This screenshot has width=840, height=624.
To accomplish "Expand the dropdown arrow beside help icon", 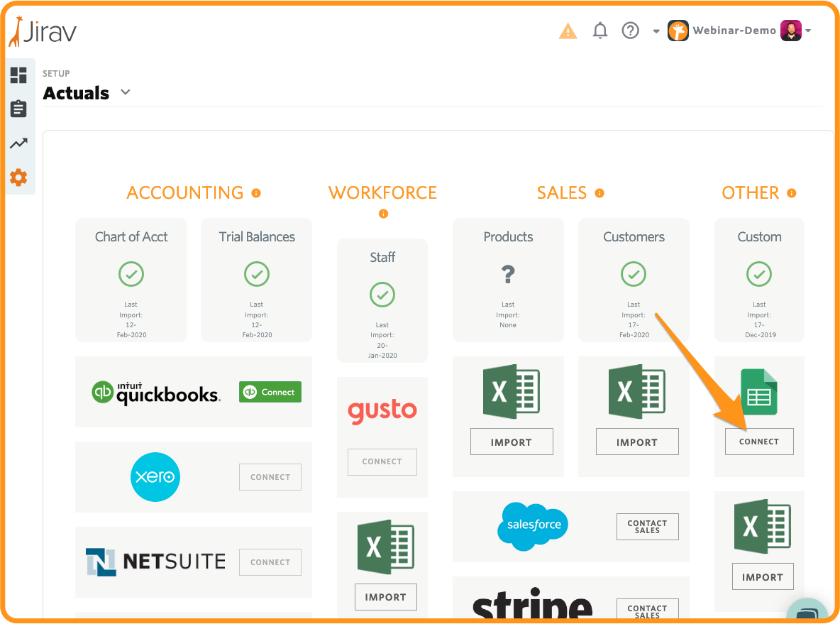I will pyautogui.click(x=656, y=31).
